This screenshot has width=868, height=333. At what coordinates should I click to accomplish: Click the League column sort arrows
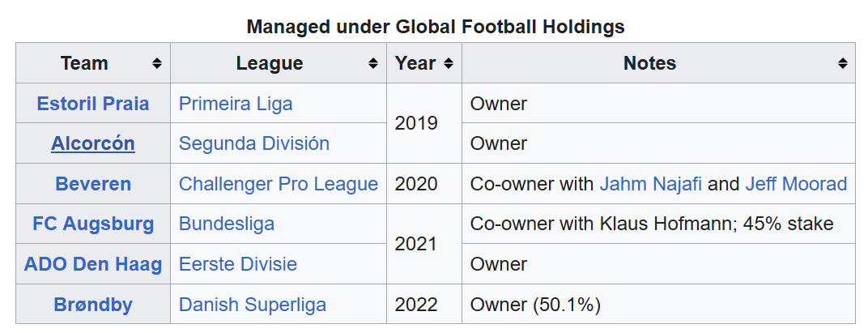[373, 63]
